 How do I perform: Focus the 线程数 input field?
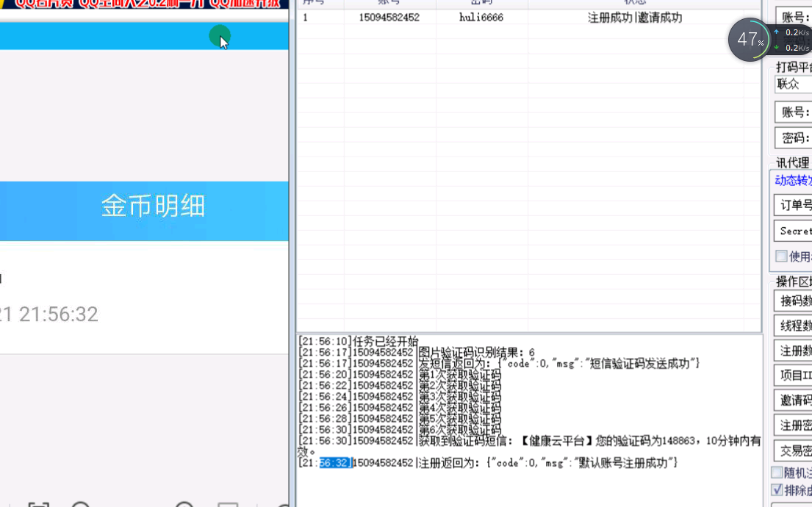pos(794,326)
